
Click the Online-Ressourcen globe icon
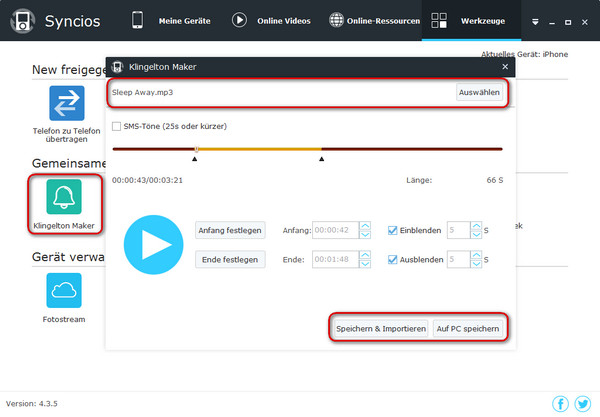(x=336, y=20)
